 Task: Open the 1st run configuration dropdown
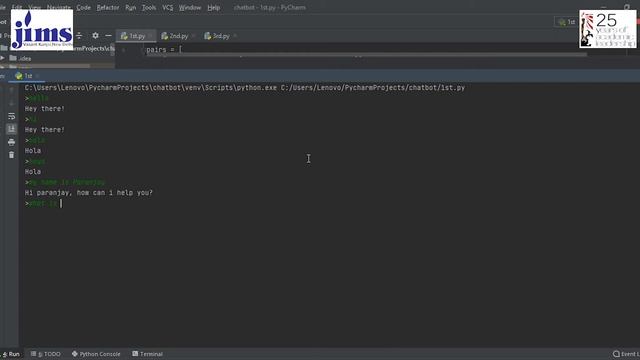coord(567,22)
